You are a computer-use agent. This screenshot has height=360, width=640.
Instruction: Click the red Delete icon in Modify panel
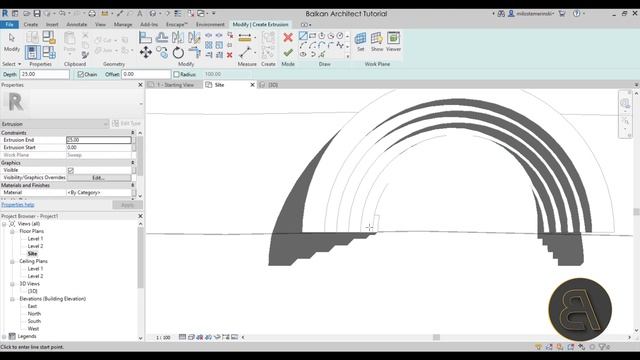[230, 55]
